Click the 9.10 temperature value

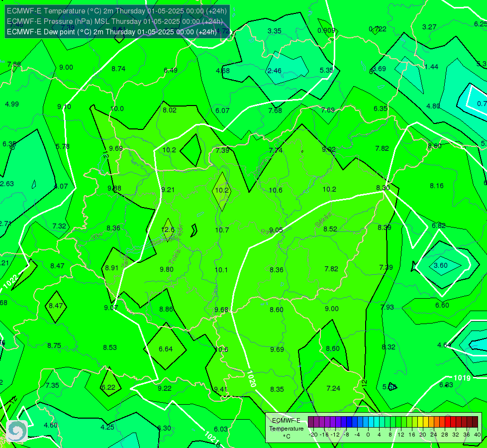[x=64, y=107]
